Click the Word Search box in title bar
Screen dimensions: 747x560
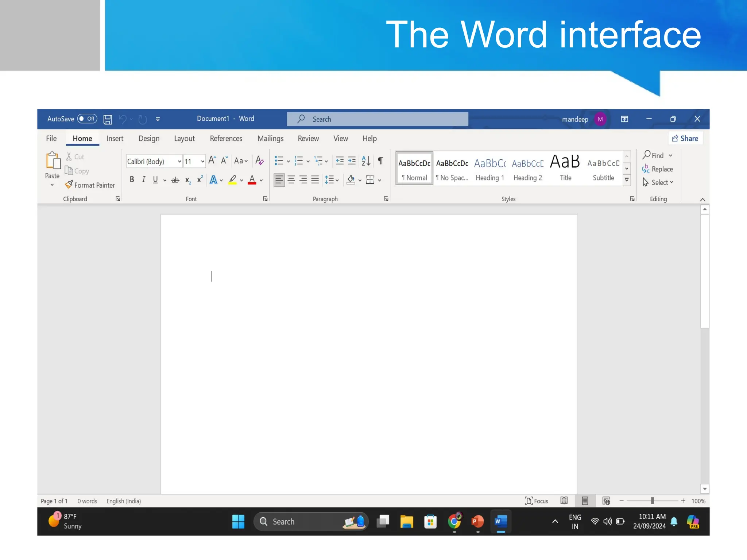click(x=378, y=119)
